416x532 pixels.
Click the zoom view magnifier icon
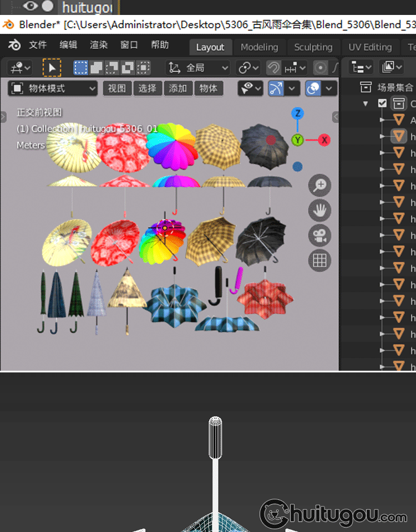(x=319, y=186)
